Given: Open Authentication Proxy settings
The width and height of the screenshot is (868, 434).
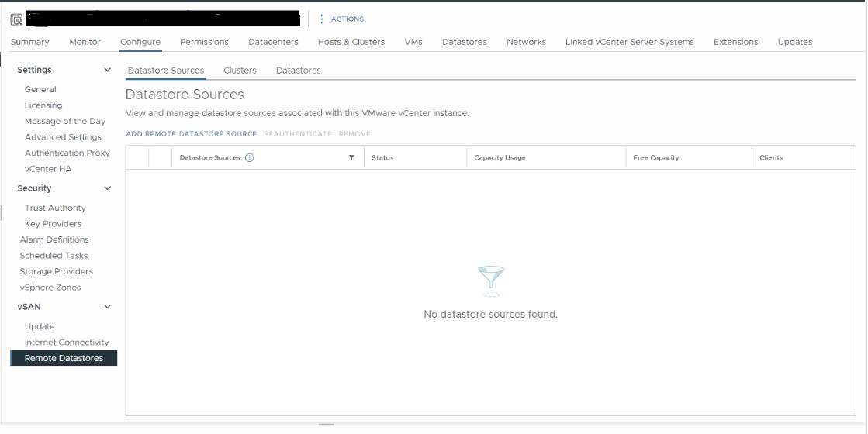Looking at the screenshot, I should [x=67, y=153].
